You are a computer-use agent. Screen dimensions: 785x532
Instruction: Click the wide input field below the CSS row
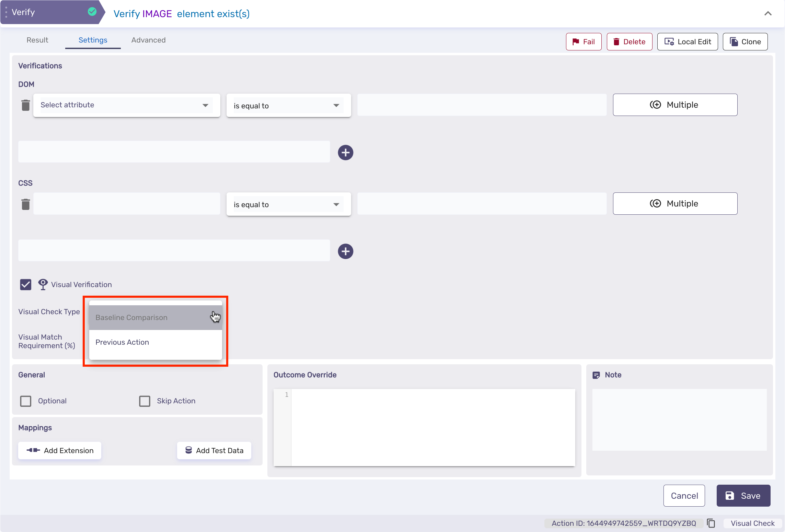click(174, 250)
